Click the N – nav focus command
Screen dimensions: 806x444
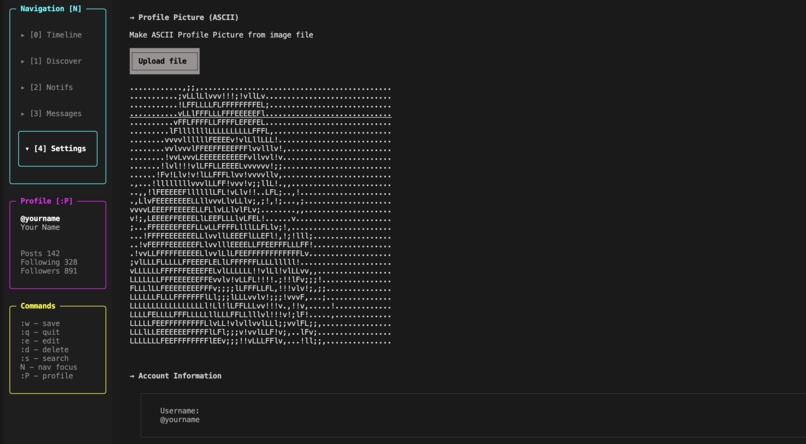point(49,367)
